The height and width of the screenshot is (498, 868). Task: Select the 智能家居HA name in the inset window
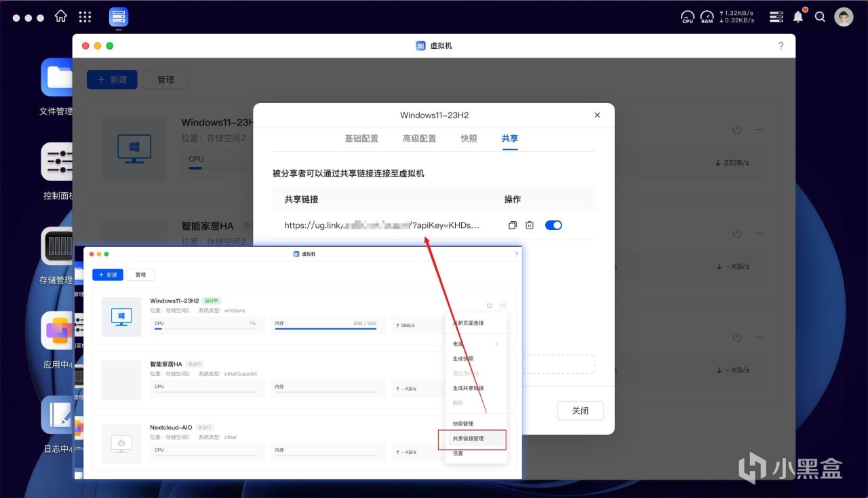point(166,364)
